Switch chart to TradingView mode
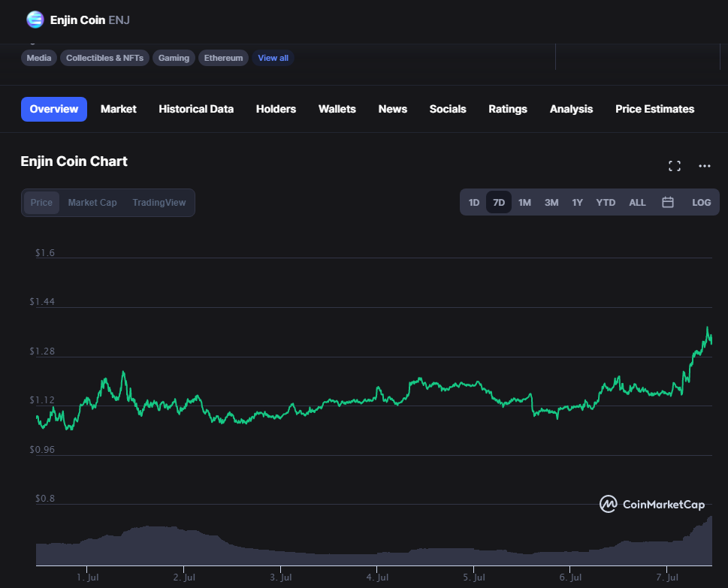This screenshot has height=588, width=728. (159, 203)
